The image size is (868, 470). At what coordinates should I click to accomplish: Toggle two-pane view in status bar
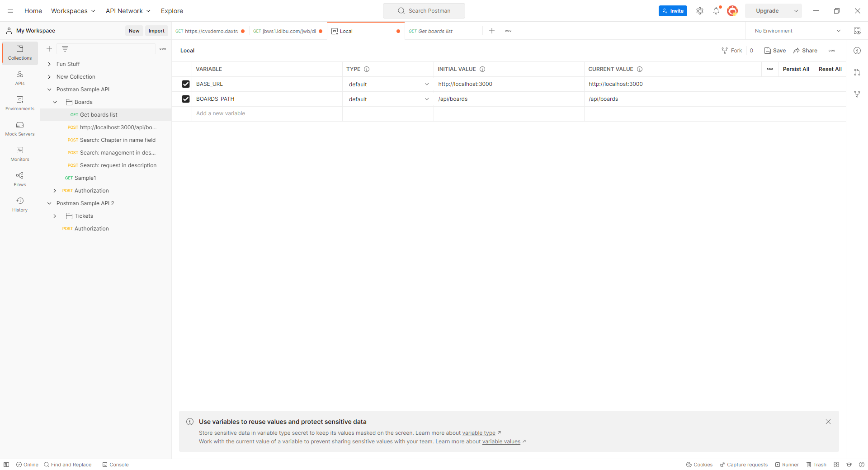[836, 465]
